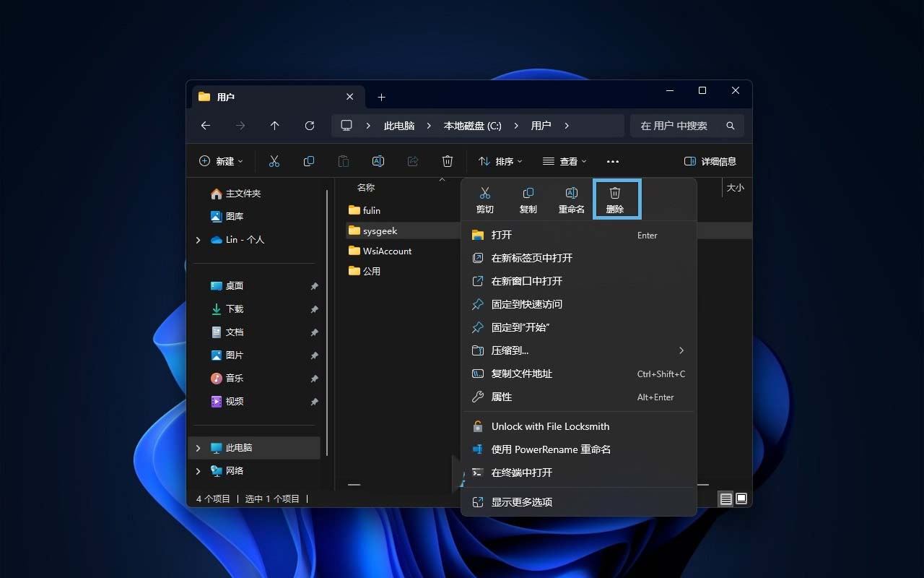Click the search box for Users folder

pyautogui.click(x=679, y=126)
